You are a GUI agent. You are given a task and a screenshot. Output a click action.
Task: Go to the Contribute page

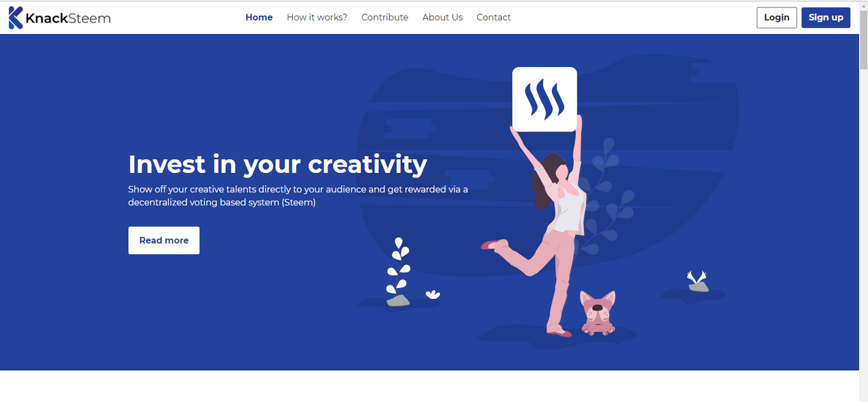(x=384, y=18)
